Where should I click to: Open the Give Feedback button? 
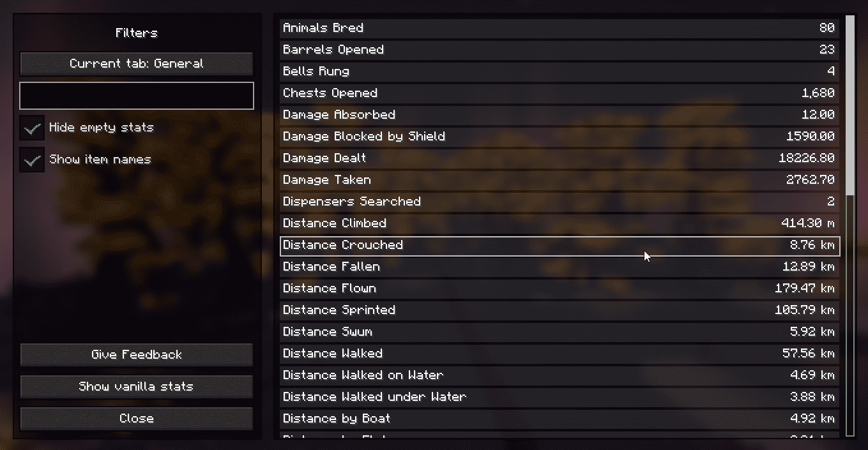coord(137,355)
